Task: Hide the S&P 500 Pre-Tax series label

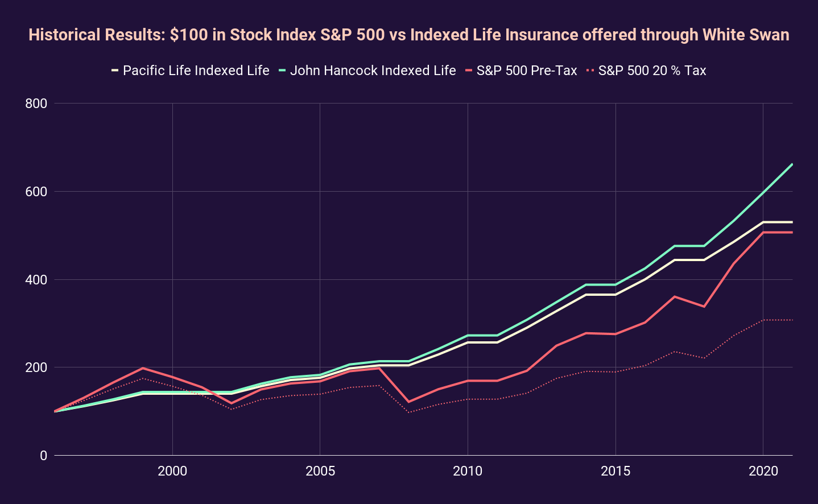Action: coord(527,71)
